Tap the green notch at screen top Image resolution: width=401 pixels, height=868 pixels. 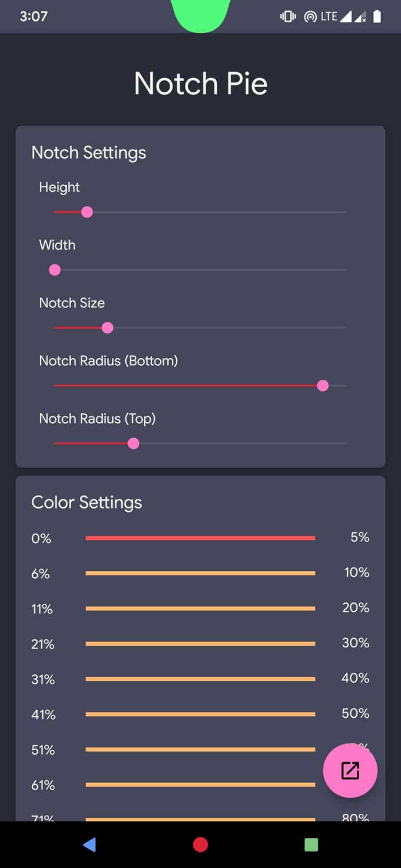pyautogui.click(x=200, y=16)
